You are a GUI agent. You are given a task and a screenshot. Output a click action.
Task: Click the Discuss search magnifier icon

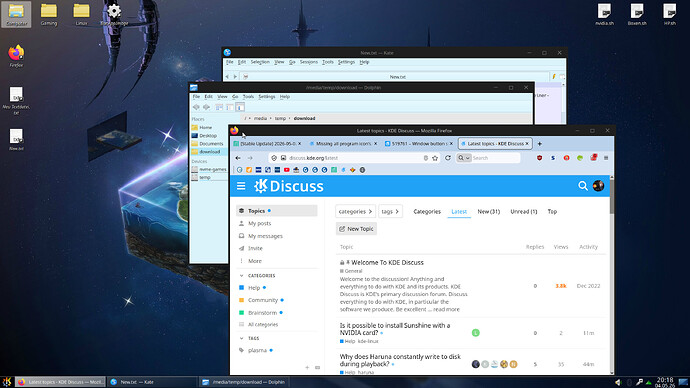(x=583, y=186)
